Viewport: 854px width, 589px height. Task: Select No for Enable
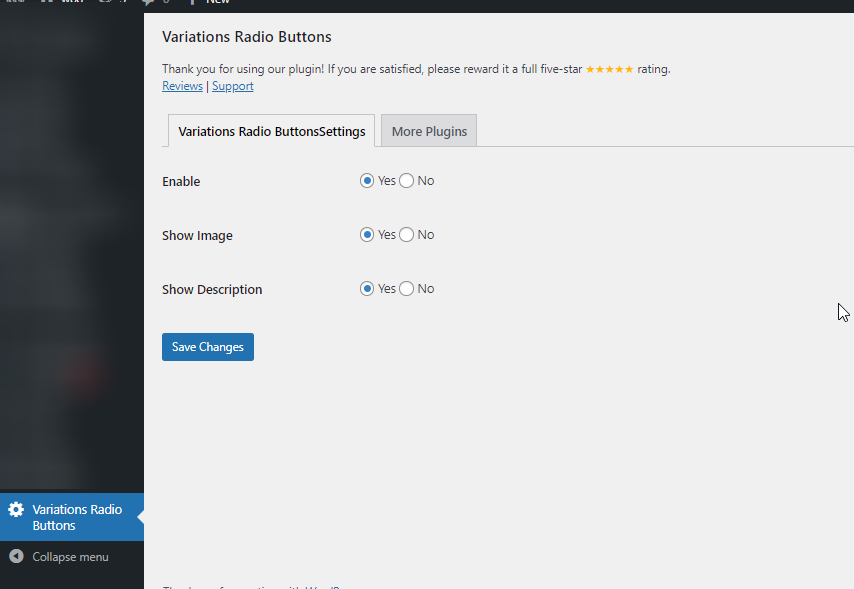[x=406, y=181]
